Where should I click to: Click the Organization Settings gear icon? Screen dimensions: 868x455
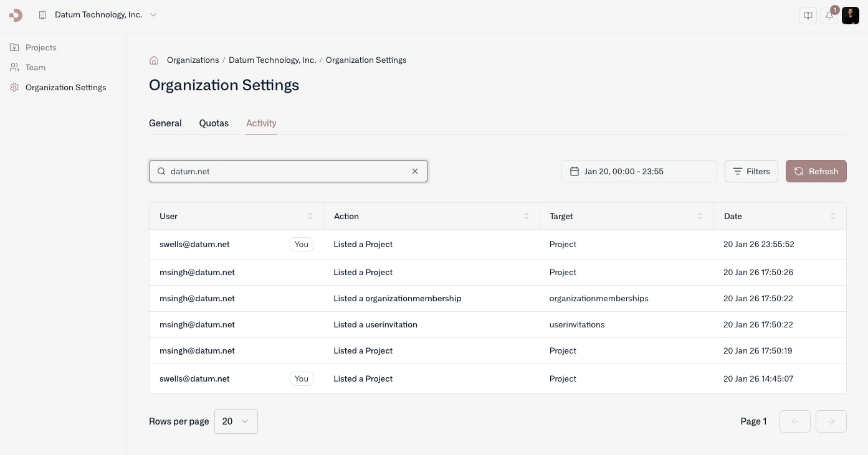pos(14,87)
